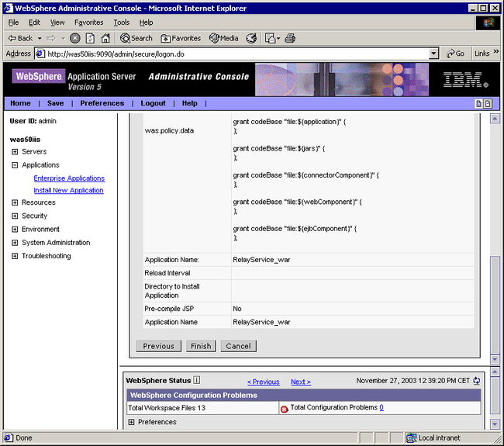Open the Mail button dropdown arrow
This screenshot has width=504, height=446.
click(278, 39)
